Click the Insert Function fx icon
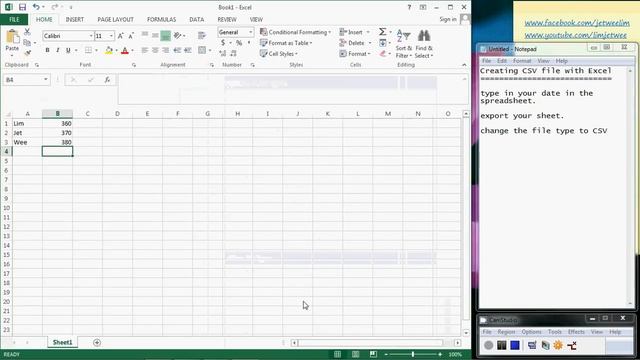The width and height of the screenshot is (640, 360). click(x=107, y=80)
